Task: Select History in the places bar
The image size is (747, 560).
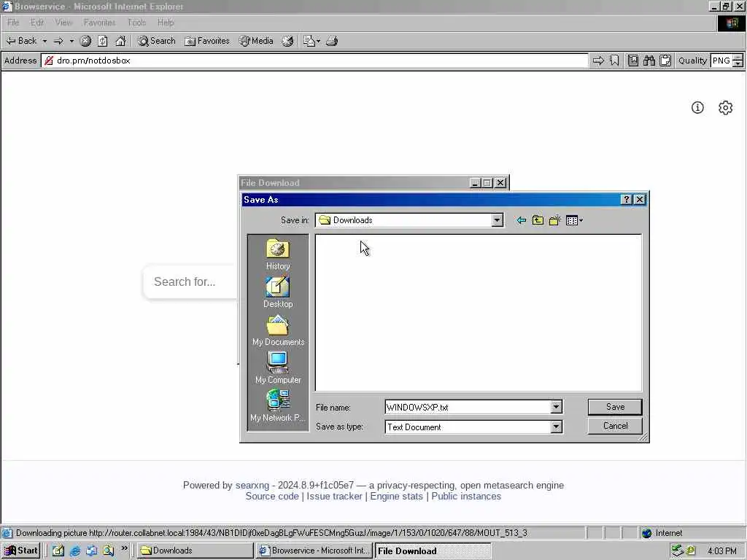Action: click(278, 254)
